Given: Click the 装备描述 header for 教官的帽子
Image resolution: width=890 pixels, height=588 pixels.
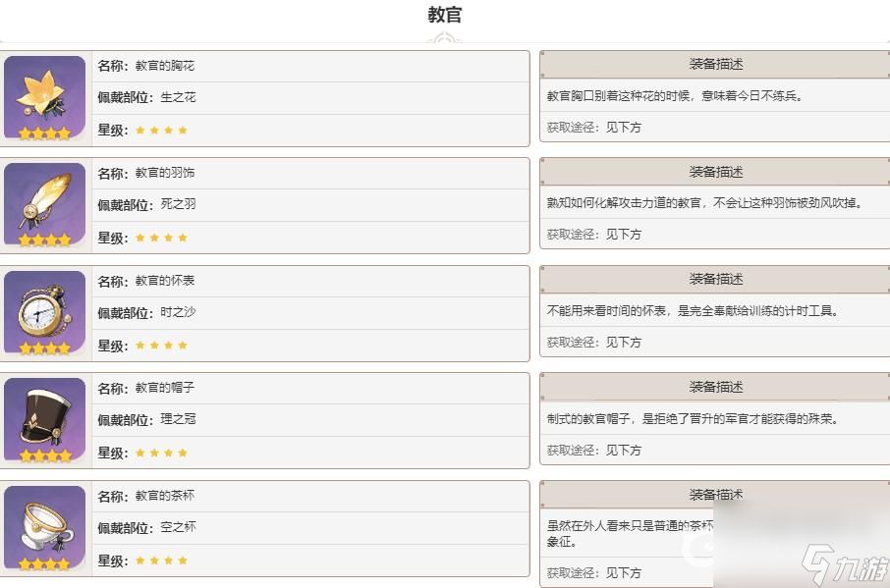Looking at the screenshot, I should tap(715, 387).
